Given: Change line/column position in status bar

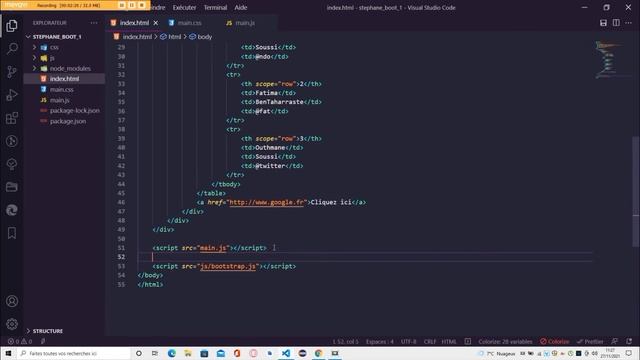Looking at the screenshot, I should pos(345,342).
